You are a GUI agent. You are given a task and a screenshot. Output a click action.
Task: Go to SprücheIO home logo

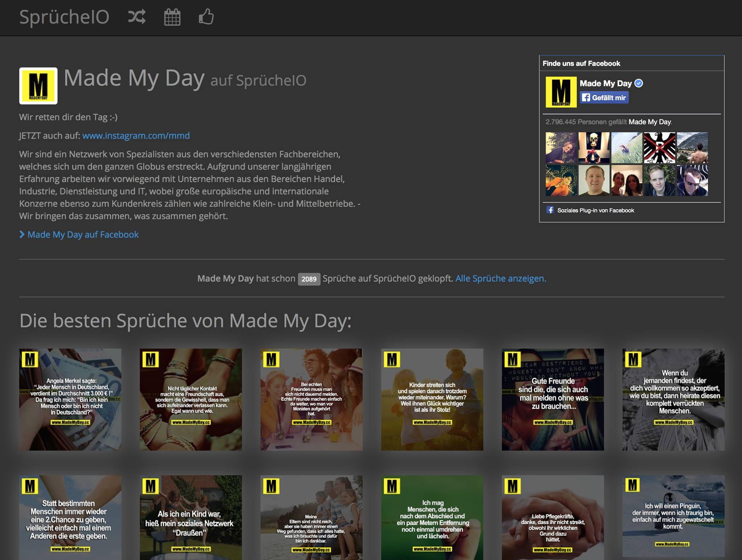point(64,17)
